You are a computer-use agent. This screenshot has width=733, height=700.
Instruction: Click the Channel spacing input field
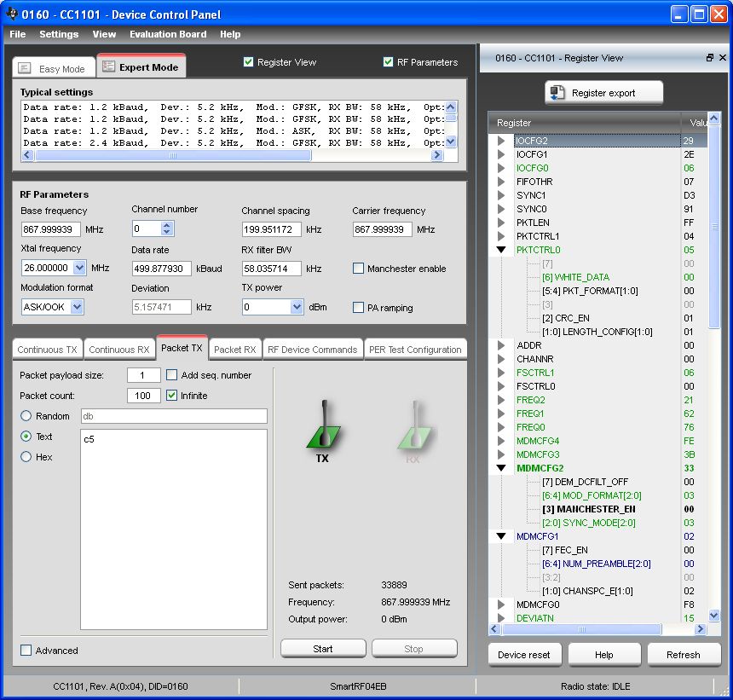coord(272,229)
